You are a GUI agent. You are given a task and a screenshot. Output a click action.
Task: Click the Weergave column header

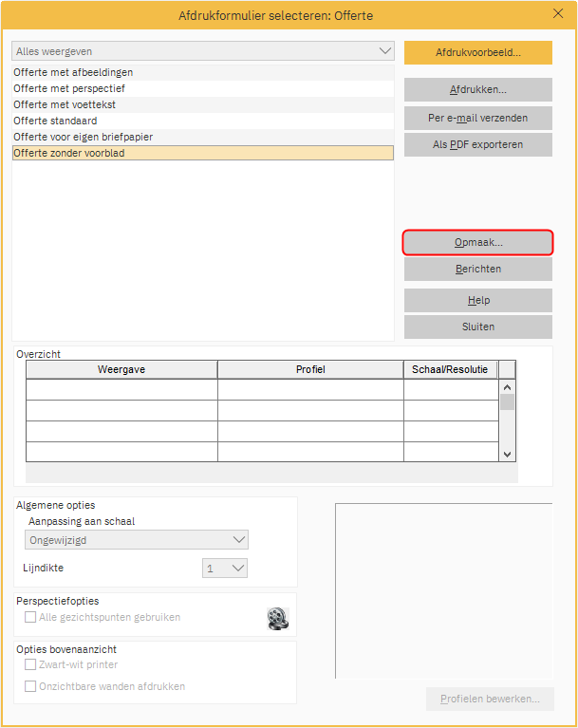(121, 369)
